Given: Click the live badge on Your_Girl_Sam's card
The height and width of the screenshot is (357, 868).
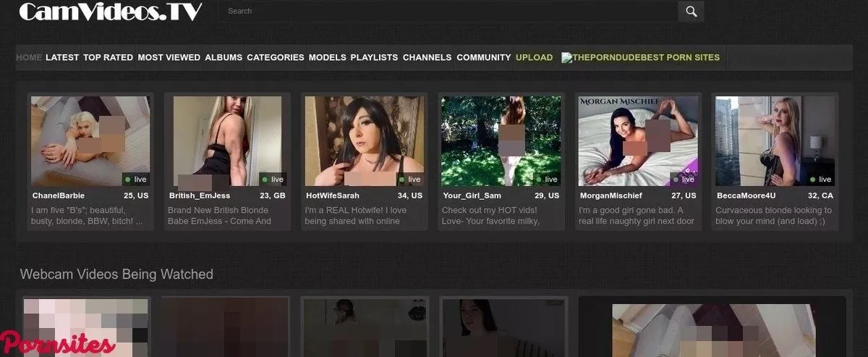Looking at the screenshot, I should 547,179.
